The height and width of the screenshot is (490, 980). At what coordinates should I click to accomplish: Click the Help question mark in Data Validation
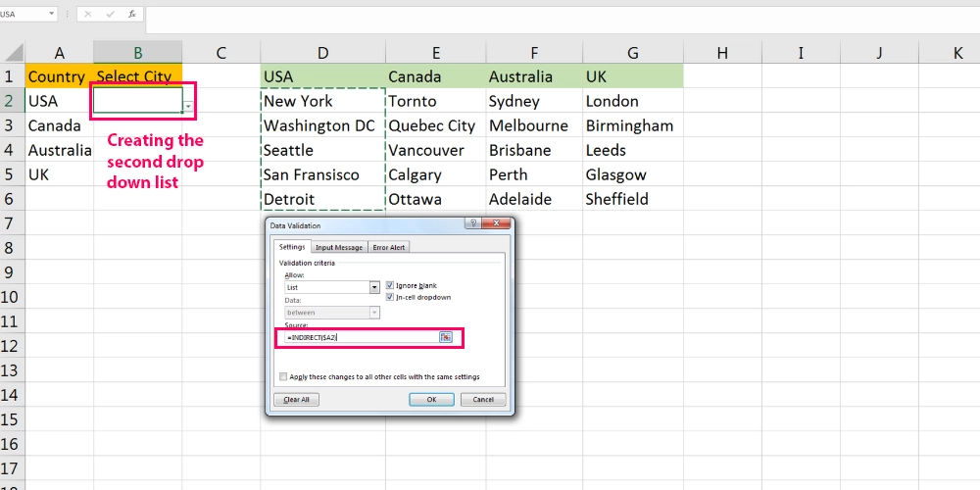[x=474, y=225]
